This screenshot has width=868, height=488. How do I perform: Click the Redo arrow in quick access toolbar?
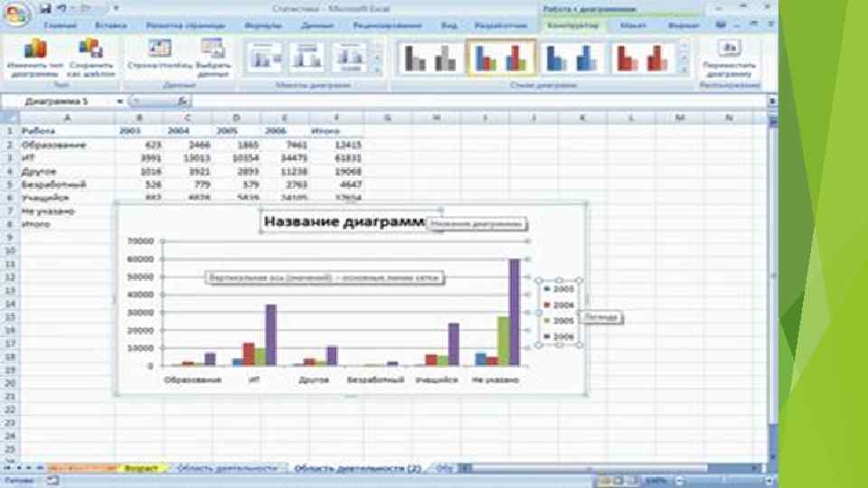[x=86, y=9]
